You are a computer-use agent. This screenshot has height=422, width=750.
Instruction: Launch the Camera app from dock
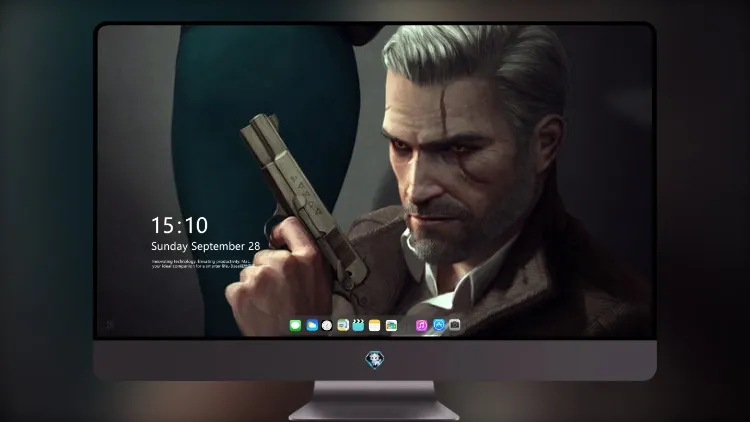click(x=454, y=325)
